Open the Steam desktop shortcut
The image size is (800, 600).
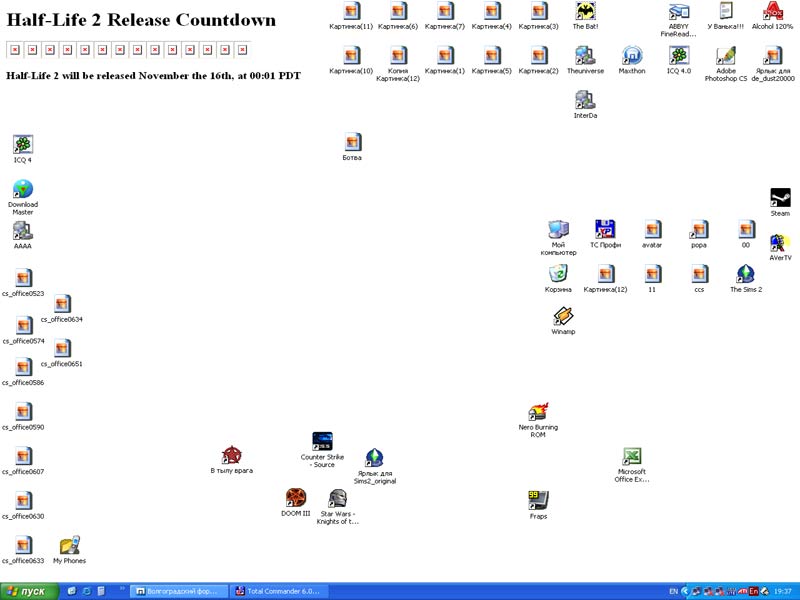[780, 198]
